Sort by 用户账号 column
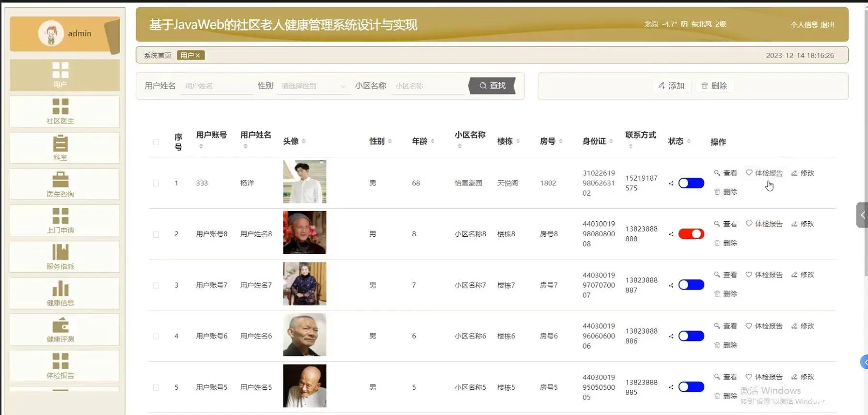This screenshot has width=868, height=415. [201, 146]
